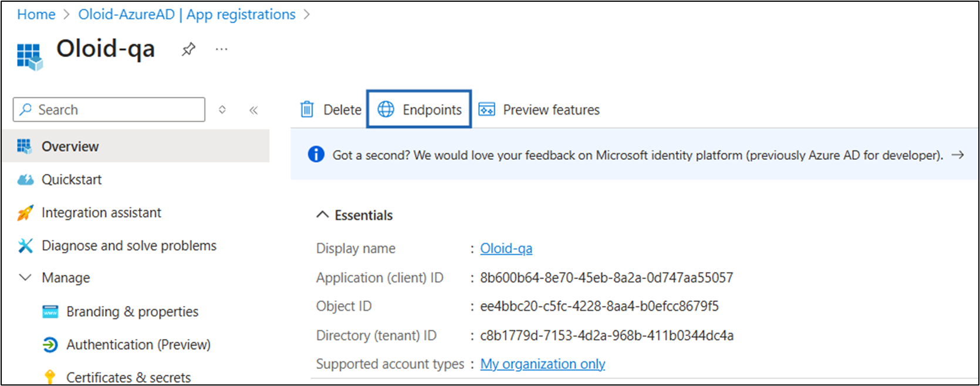Go to Oloid-AzureAD App registrations breadcrumb
980x386 pixels.
point(187,15)
